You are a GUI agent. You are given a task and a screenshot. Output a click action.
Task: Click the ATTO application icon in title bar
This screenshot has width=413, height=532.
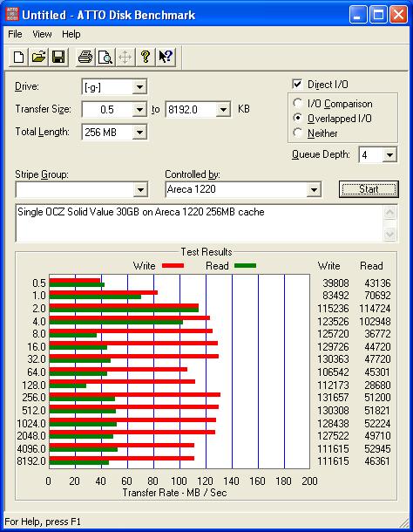tap(12, 15)
